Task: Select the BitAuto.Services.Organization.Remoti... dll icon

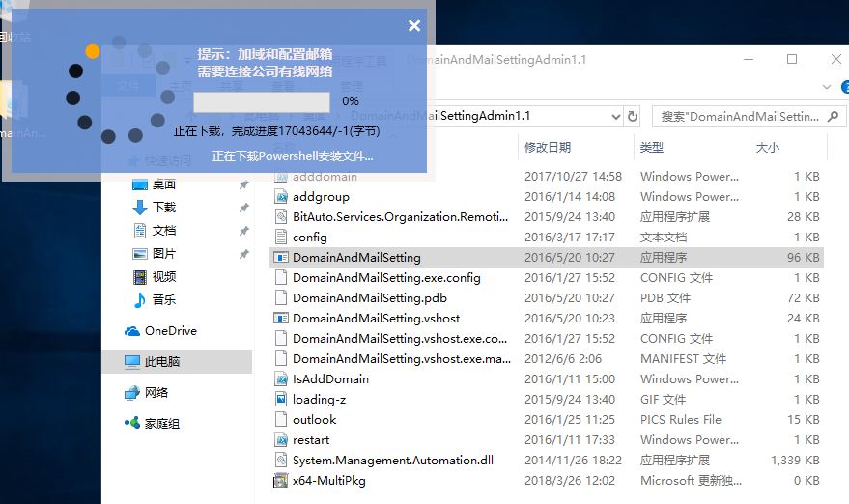Action: 281,217
